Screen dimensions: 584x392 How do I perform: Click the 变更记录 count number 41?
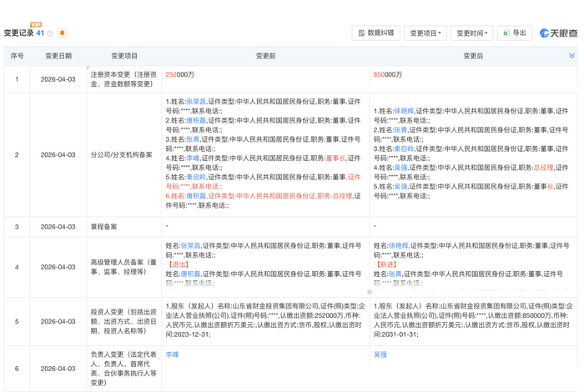40,33
